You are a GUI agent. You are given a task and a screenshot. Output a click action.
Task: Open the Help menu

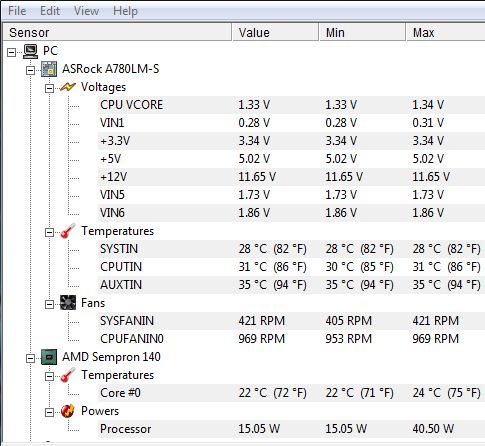[125, 11]
